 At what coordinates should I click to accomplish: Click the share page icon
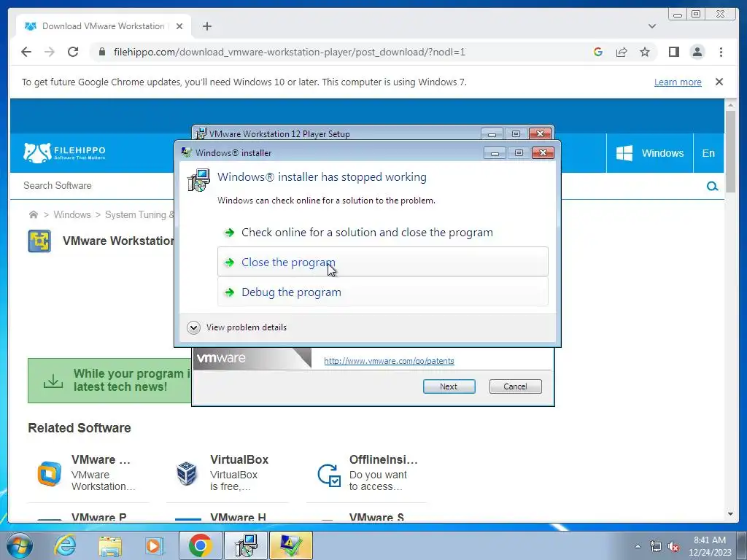click(x=622, y=52)
